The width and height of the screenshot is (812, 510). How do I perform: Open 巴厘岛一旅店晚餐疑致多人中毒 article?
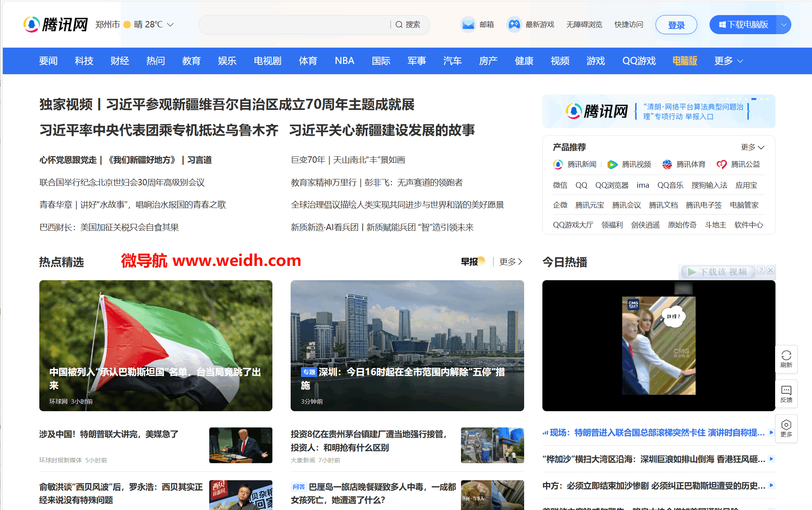(373, 493)
